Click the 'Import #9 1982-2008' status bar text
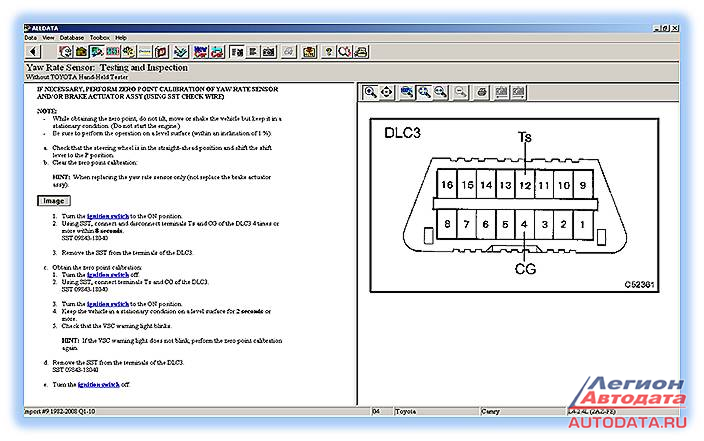704x441 pixels. (x=59, y=411)
